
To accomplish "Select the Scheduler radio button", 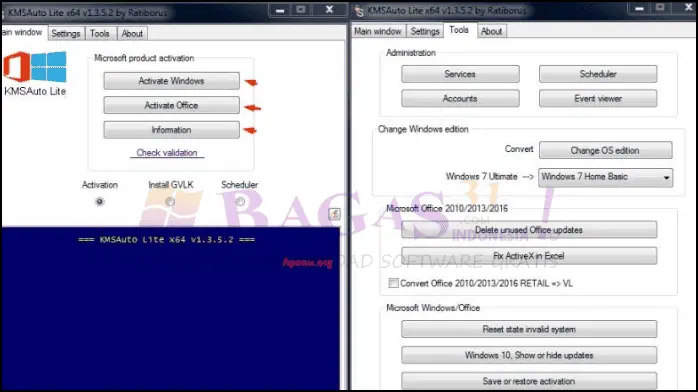I will pos(240,202).
